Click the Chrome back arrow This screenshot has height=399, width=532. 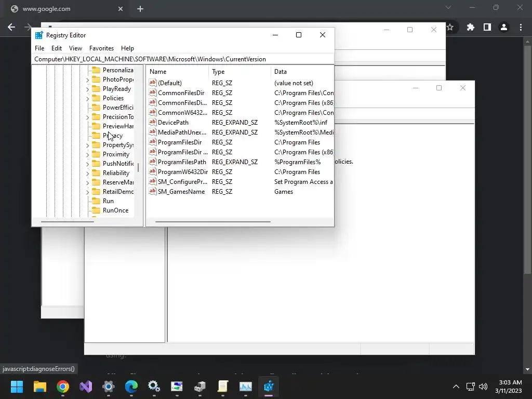[11, 27]
